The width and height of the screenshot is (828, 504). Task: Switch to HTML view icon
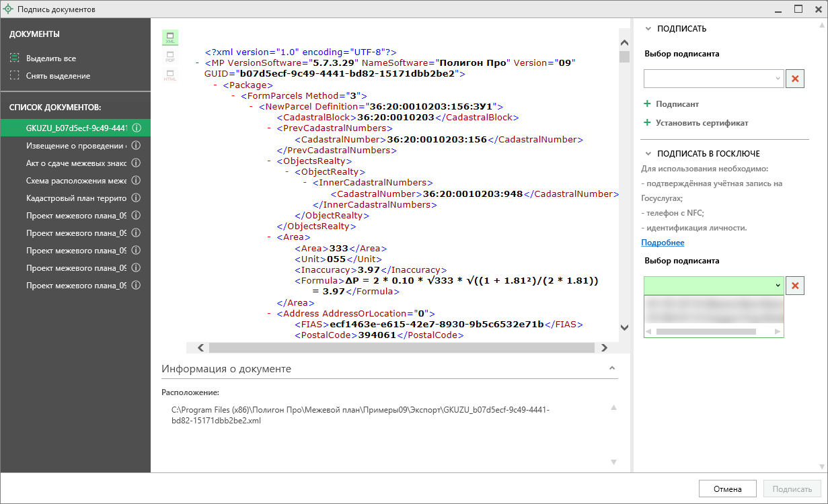click(170, 75)
